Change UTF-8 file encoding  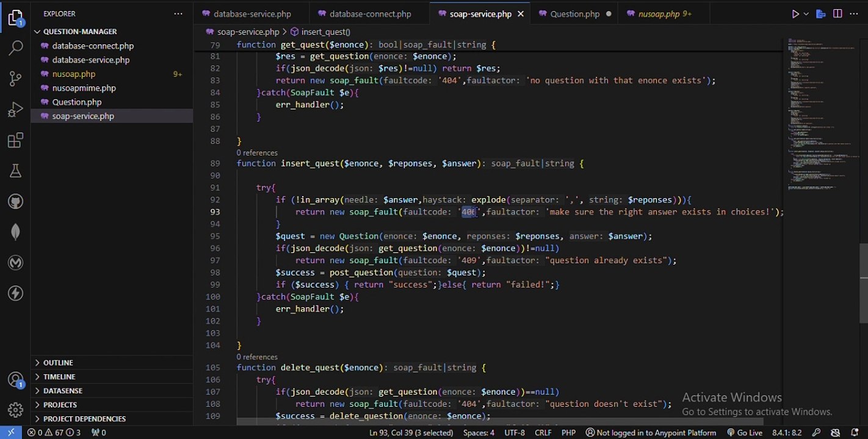coord(515,432)
